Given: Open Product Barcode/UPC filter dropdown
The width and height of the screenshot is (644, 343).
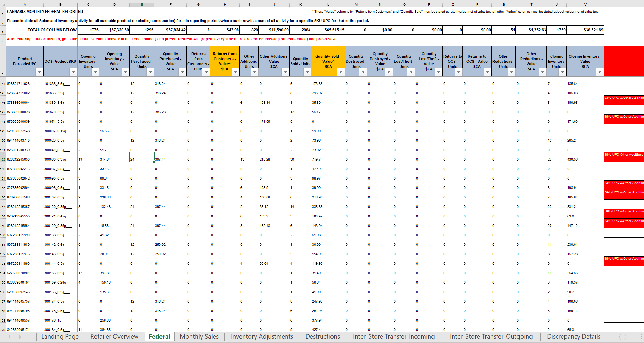Looking at the screenshot, I should click(39, 72).
